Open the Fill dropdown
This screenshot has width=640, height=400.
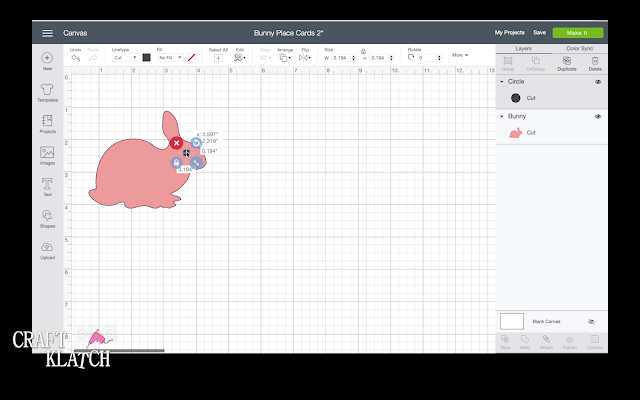[170, 58]
